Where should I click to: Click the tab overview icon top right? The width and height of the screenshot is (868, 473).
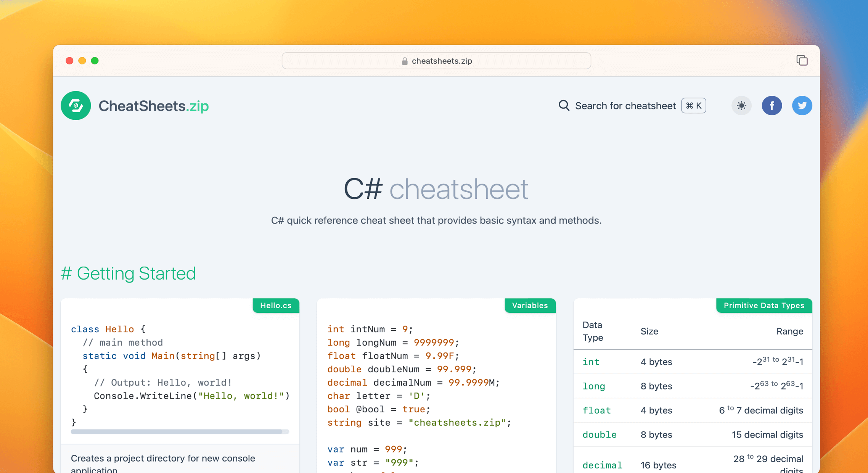point(802,60)
